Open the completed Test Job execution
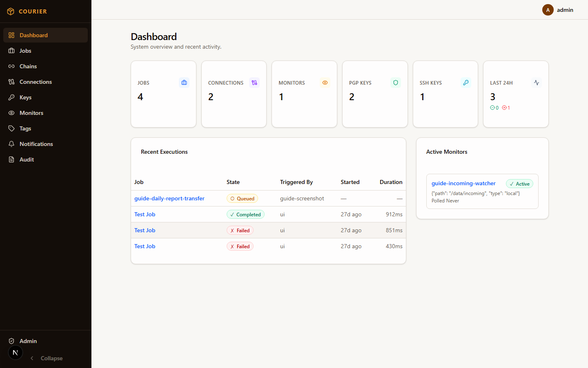The image size is (588, 368). pyautogui.click(x=145, y=214)
